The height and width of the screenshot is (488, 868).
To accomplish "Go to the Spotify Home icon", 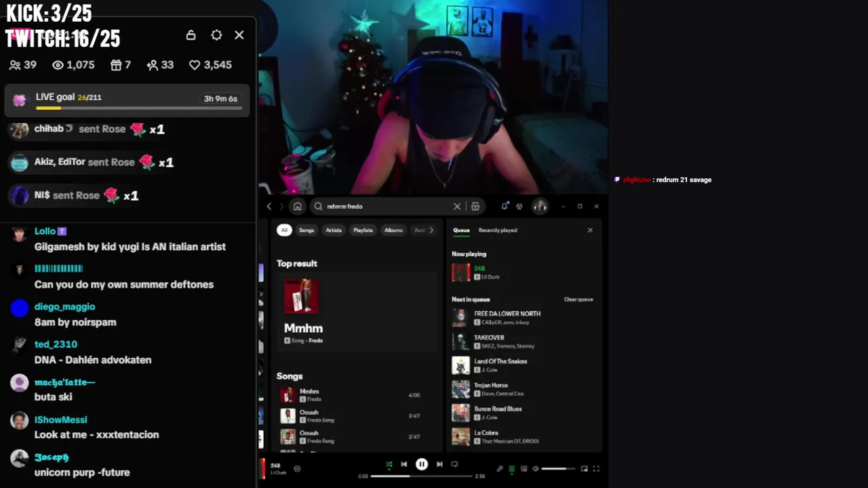I will (297, 206).
